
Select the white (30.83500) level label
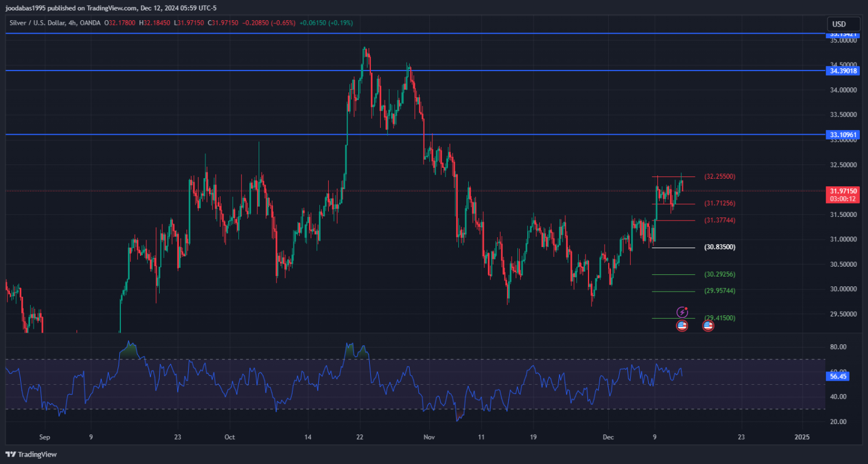coord(719,247)
